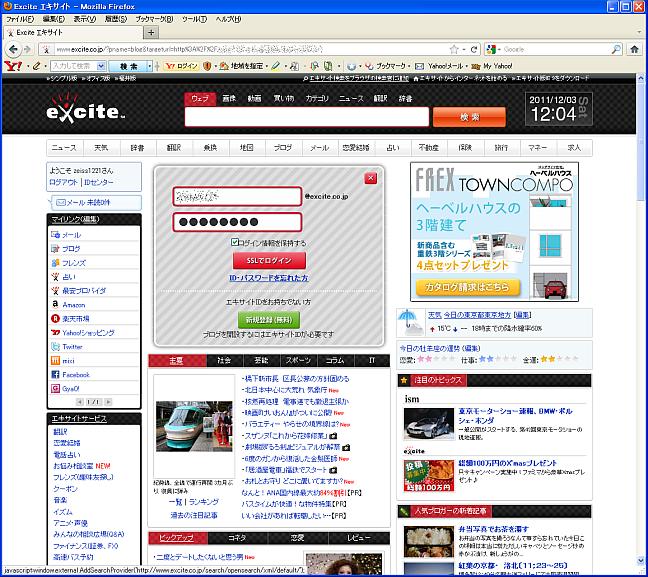This screenshot has height=577, width=648.
Task: Click the excite ID input field
Action: click(x=237, y=196)
